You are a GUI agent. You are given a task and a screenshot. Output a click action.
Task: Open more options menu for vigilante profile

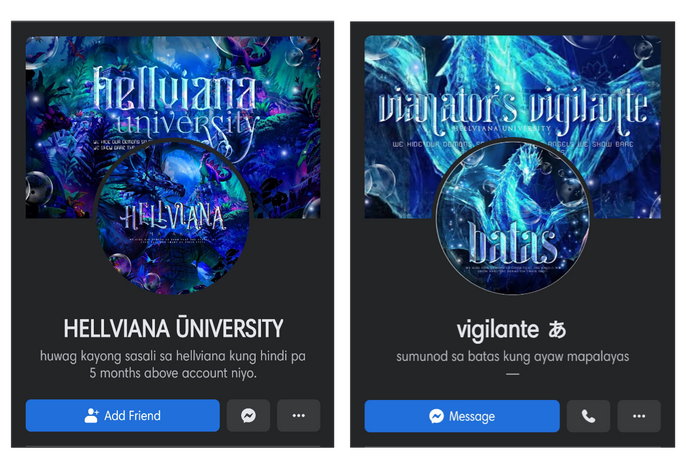pos(639,416)
